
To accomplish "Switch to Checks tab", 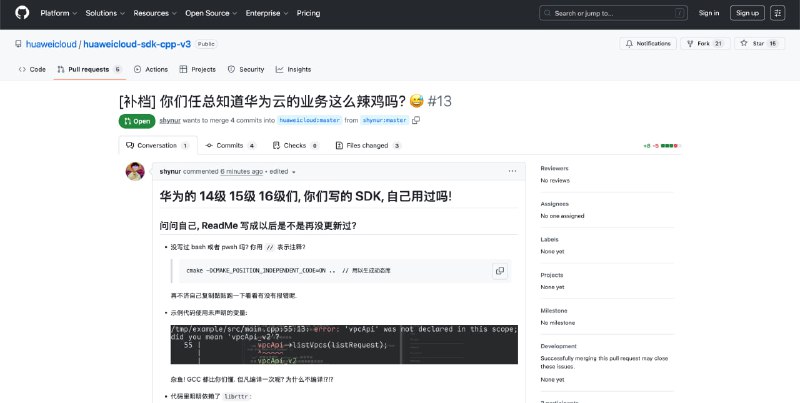I will click(295, 145).
